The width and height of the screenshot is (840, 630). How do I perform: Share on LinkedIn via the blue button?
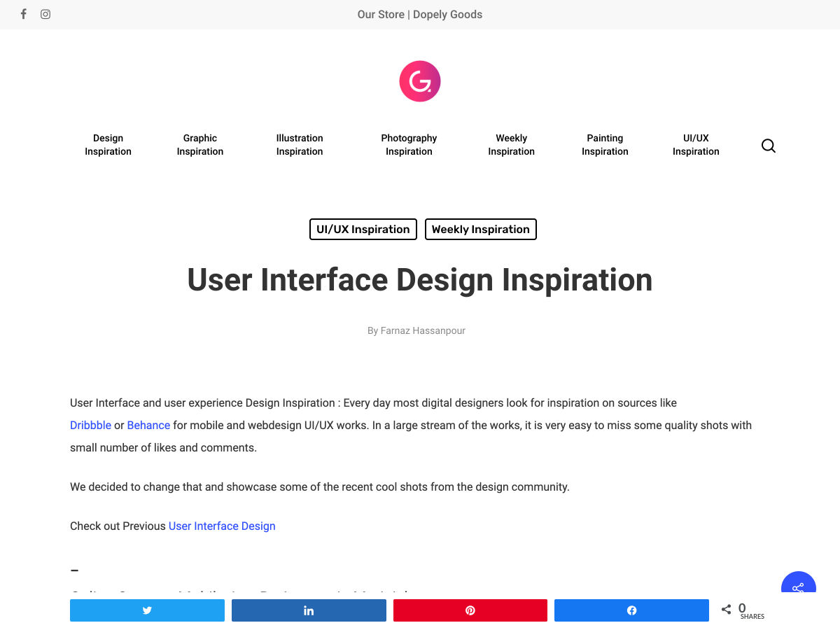coord(309,610)
